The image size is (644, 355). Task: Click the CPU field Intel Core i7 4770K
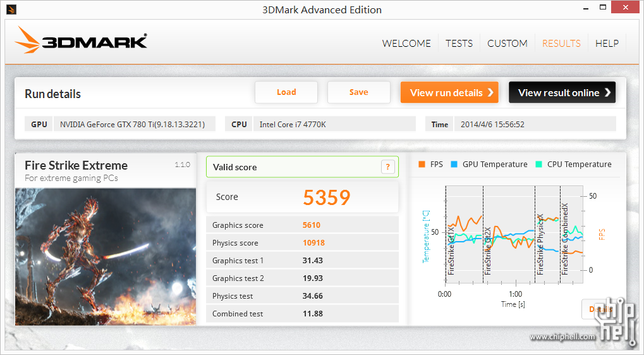coord(334,124)
